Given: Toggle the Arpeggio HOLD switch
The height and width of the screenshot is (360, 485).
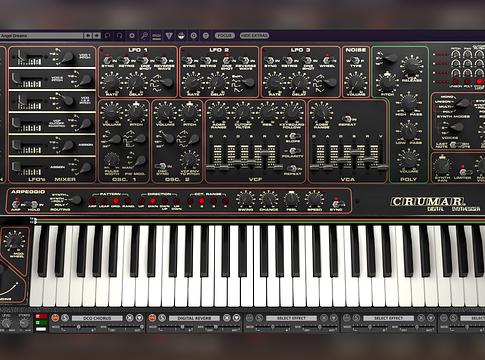Looking at the screenshot, I should pyautogui.click(x=34, y=204).
